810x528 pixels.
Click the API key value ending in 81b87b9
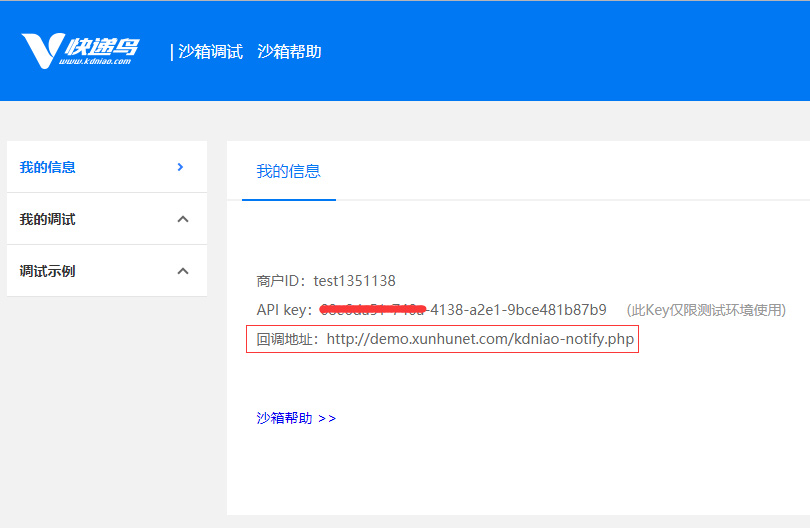pyautogui.click(x=520, y=310)
